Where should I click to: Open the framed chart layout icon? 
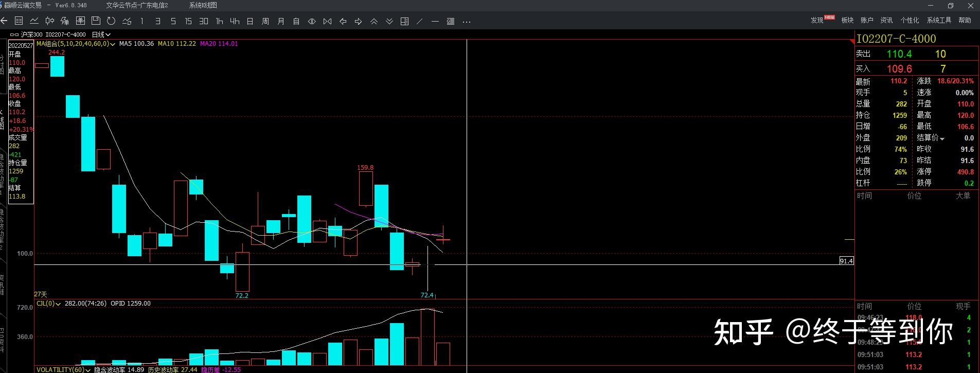pos(80,21)
